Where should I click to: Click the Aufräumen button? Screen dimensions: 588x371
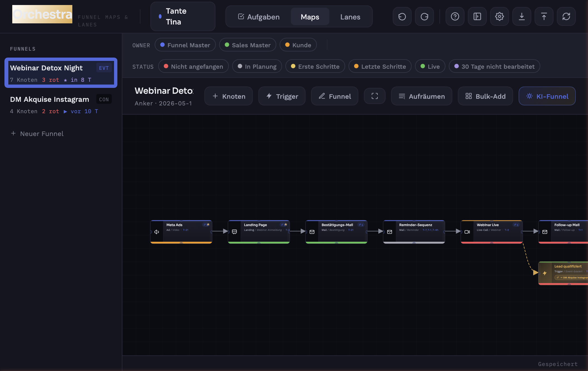coord(422,96)
